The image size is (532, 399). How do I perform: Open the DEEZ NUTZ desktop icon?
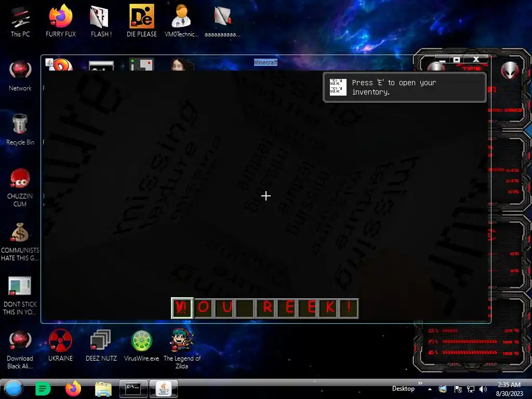tap(101, 345)
